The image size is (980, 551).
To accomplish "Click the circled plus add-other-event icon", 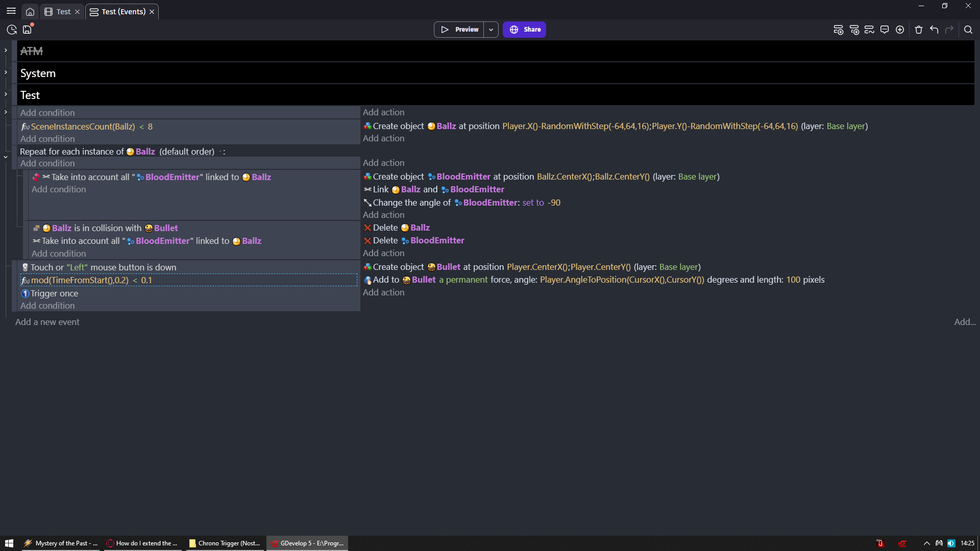I will (900, 30).
